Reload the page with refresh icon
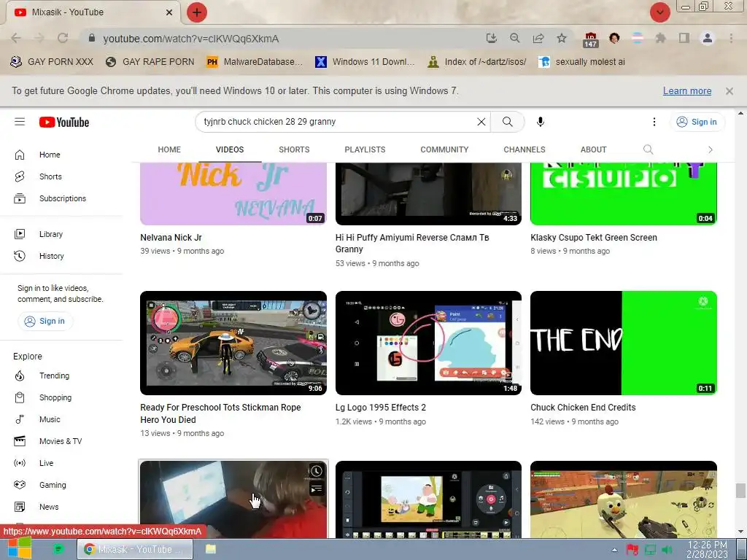The image size is (747, 560). [x=63, y=39]
